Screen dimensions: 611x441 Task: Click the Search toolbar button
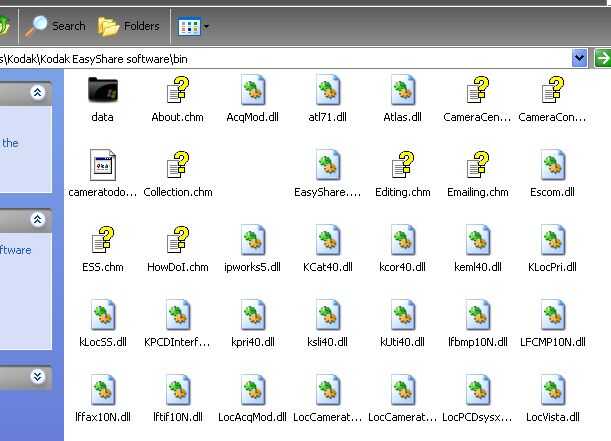55,26
